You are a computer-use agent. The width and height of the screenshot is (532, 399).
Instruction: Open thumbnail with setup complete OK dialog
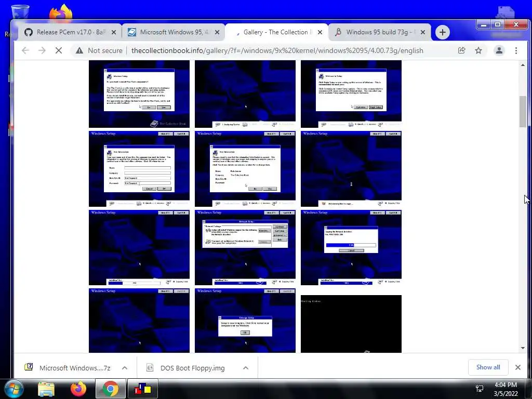tap(245, 321)
